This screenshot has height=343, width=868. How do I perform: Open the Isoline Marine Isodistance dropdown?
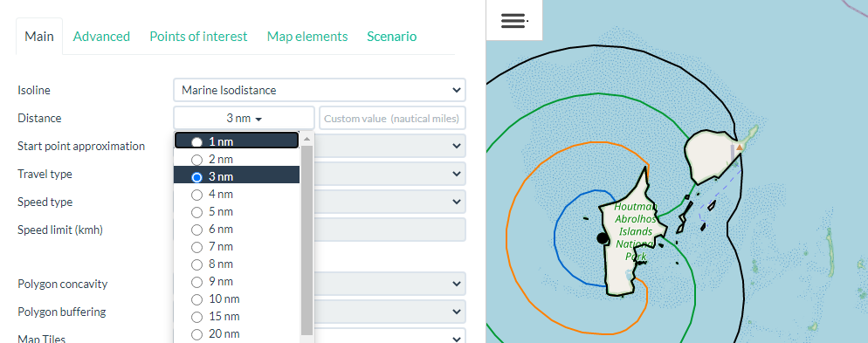(x=320, y=90)
